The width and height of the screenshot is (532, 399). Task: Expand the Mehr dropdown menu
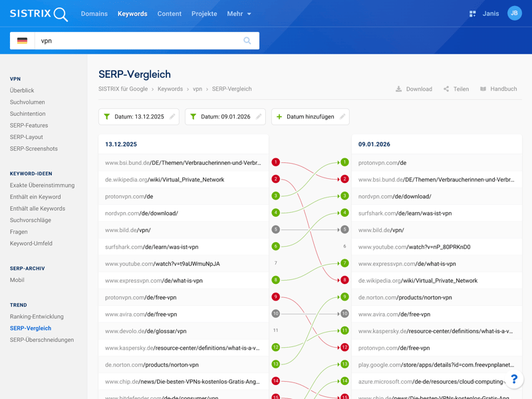[x=239, y=14]
